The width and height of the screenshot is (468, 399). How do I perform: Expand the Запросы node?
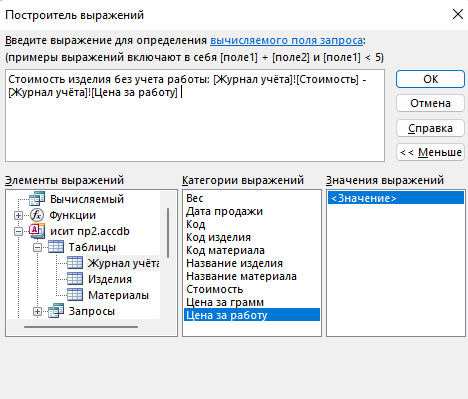click(37, 312)
